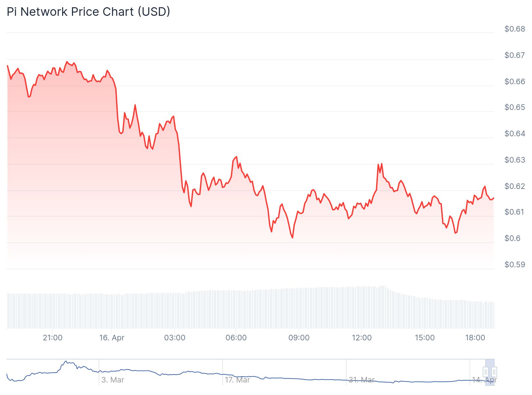Click the 31. Mar navigator label
Viewport: 532px width, 395px height.
(361, 380)
